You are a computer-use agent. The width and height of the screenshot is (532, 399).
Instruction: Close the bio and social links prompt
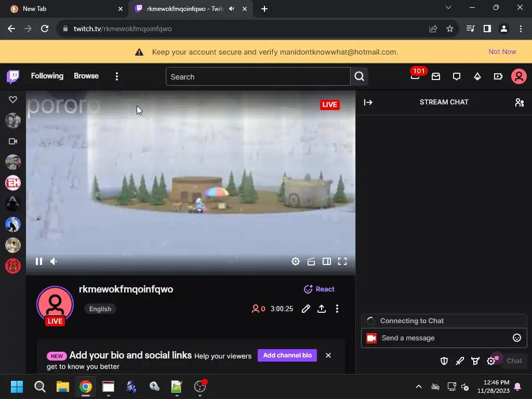328,355
